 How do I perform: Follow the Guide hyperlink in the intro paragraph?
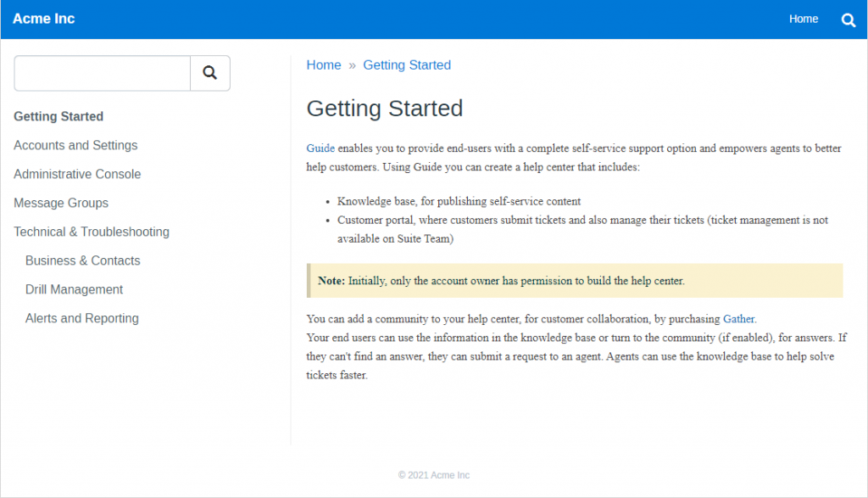click(x=320, y=148)
